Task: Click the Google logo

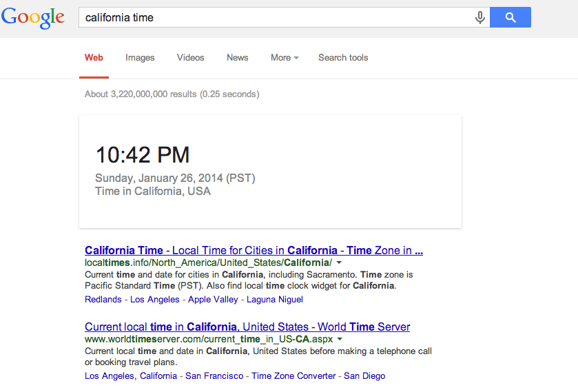Action: point(33,18)
